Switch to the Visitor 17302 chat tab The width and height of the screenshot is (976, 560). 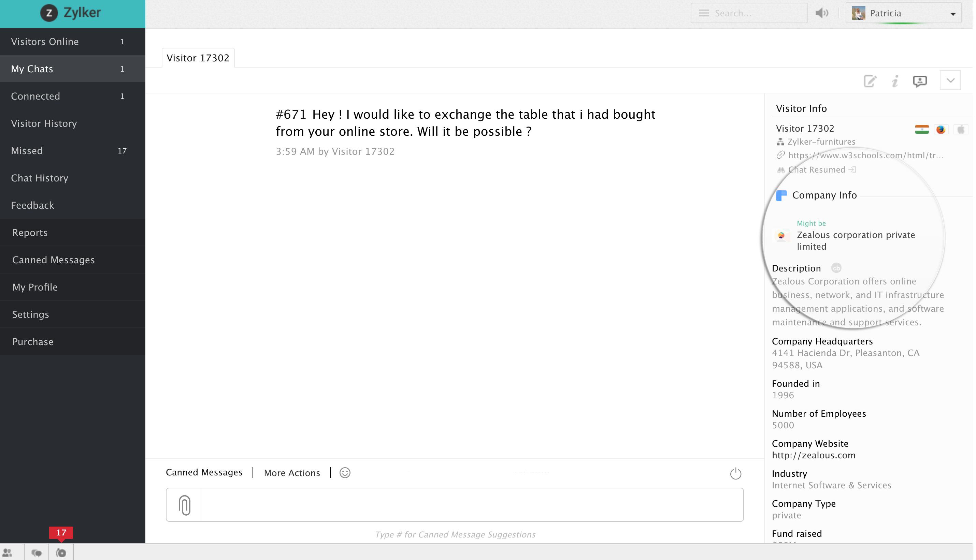click(199, 58)
